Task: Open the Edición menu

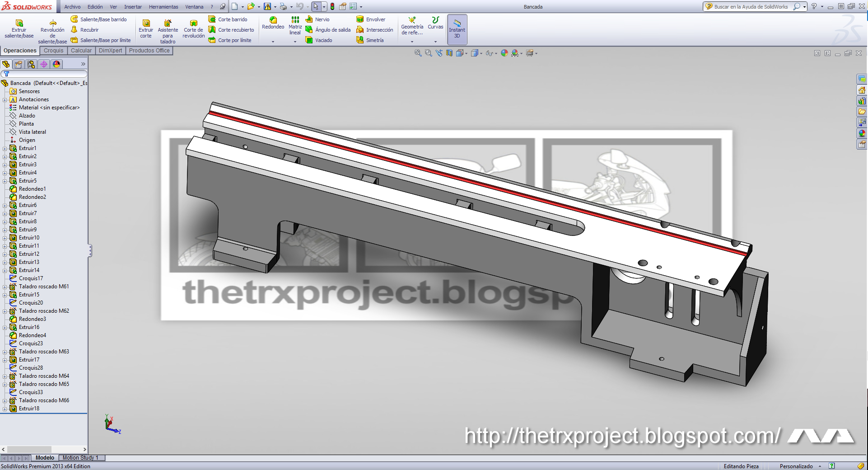Action: point(95,7)
